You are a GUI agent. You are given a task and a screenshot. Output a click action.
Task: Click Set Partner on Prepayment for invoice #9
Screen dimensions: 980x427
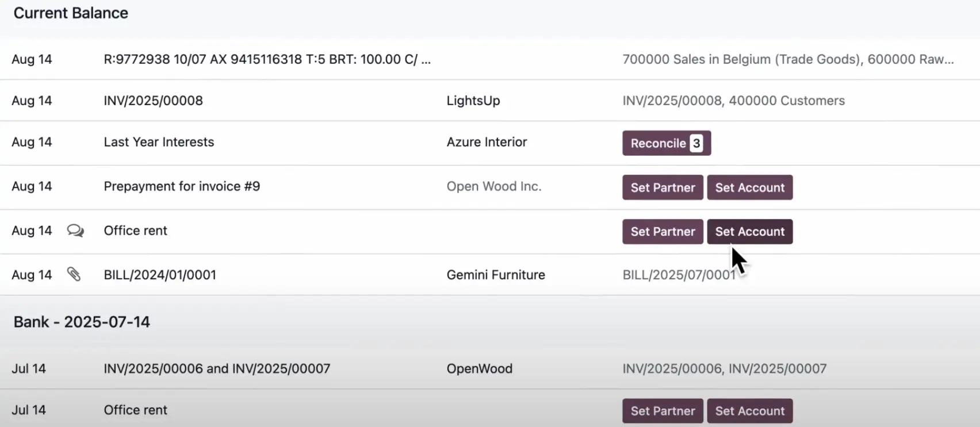point(663,187)
